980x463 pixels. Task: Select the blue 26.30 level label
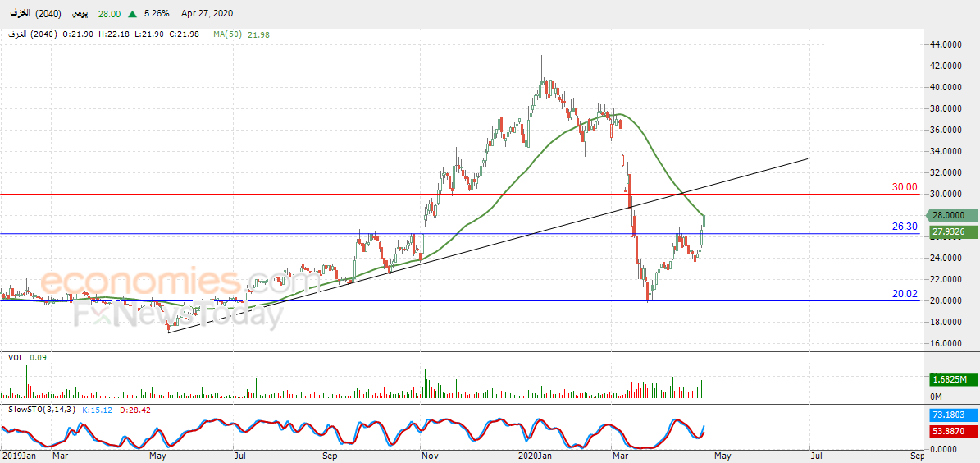click(x=905, y=227)
